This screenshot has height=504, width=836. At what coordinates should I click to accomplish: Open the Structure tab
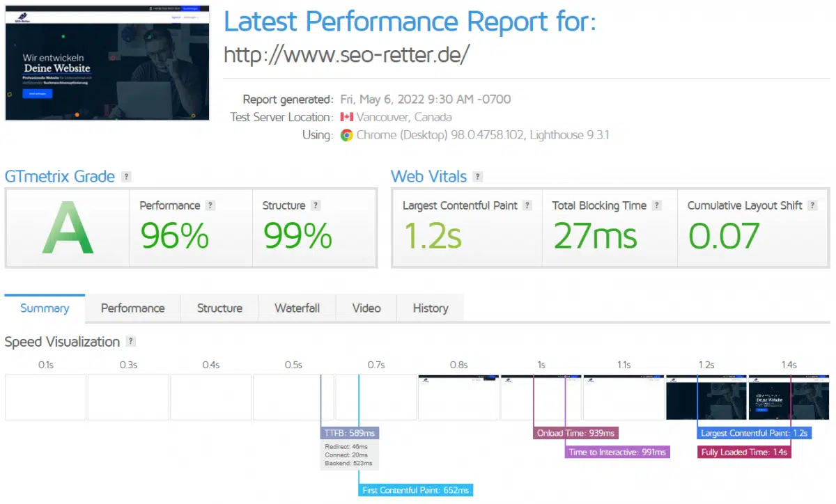219,308
